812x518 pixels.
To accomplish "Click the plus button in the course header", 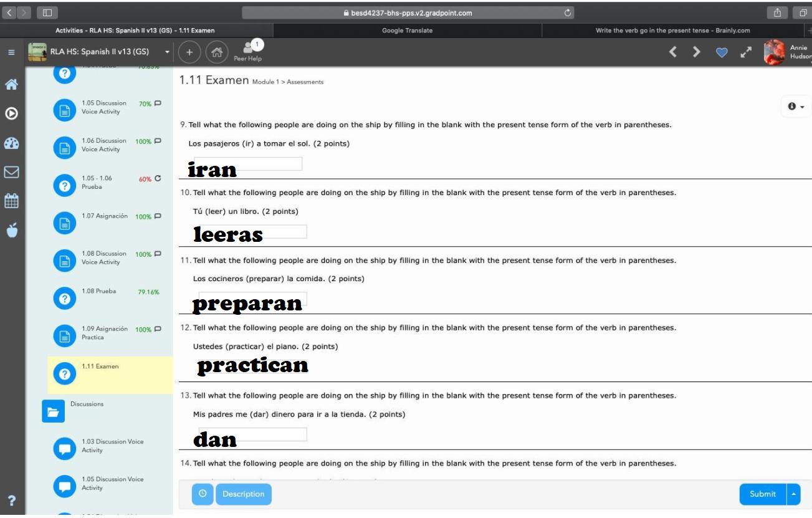I will 188,52.
